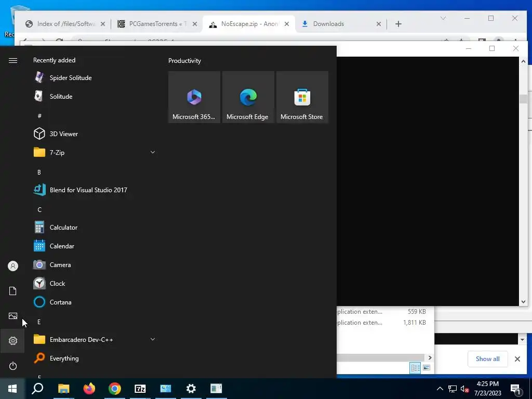The width and height of the screenshot is (532, 399).
Task: Open the dropdown arrow beside black field
Action: pyautogui.click(x=522, y=339)
